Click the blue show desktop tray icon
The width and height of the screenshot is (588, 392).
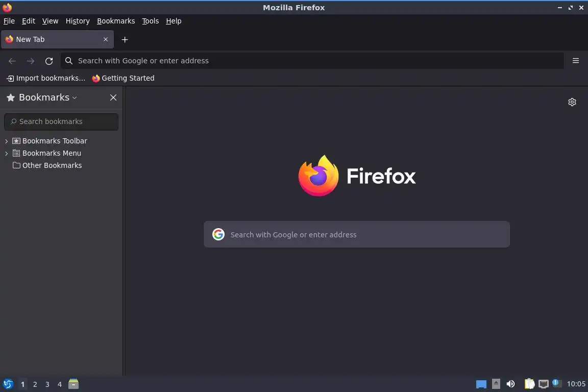(481, 384)
